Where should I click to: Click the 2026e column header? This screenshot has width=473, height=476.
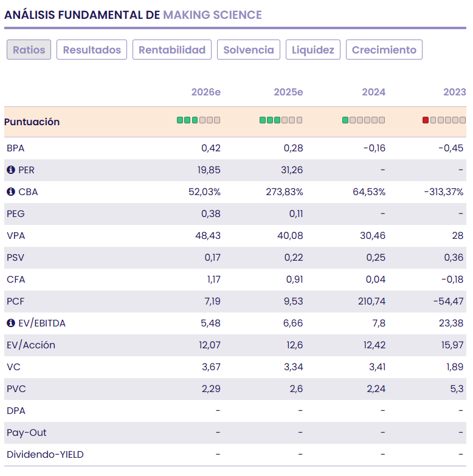(205, 92)
